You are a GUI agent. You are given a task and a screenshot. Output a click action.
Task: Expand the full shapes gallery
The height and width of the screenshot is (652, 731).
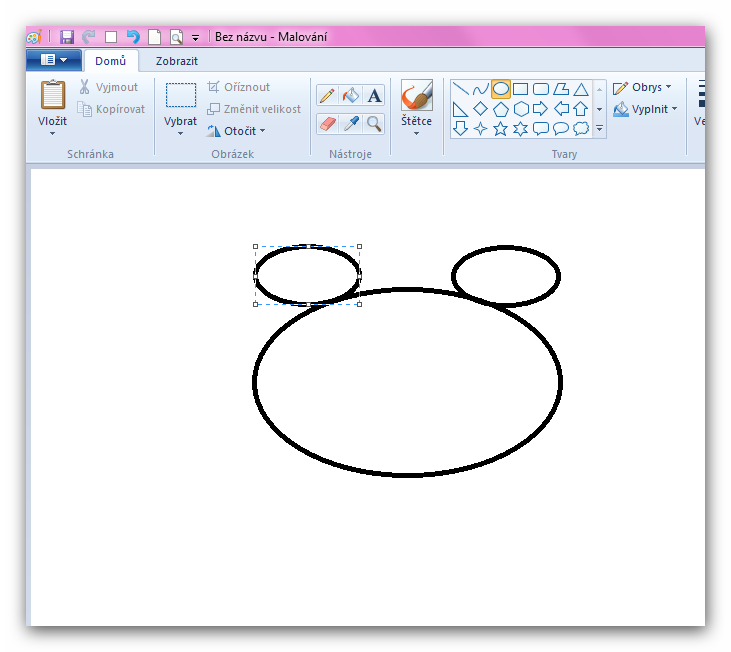click(600, 128)
